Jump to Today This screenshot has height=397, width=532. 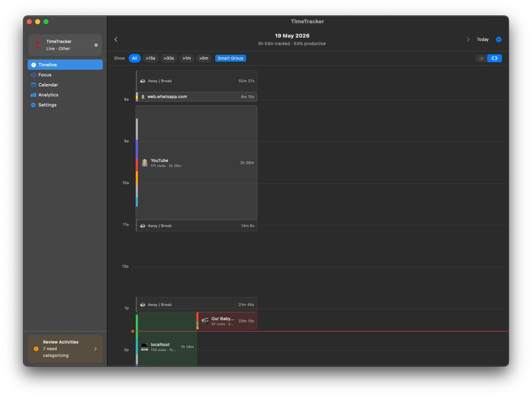coord(483,40)
